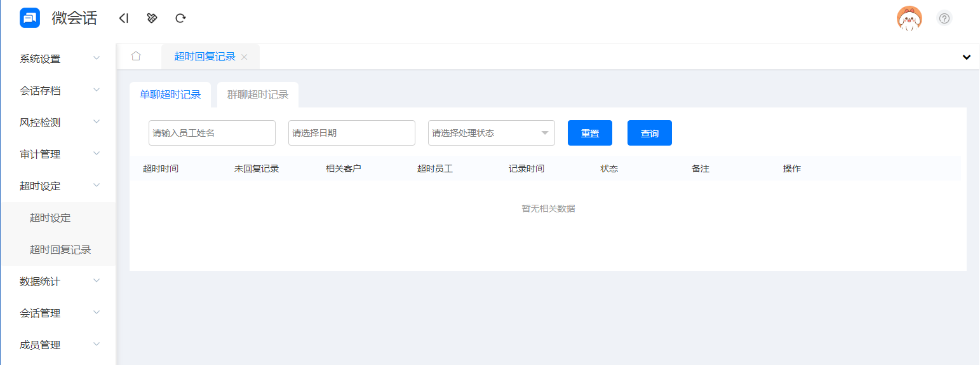This screenshot has height=365, width=980.
Task: Collapse the sidebar with the fold icon
Action: point(124,18)
